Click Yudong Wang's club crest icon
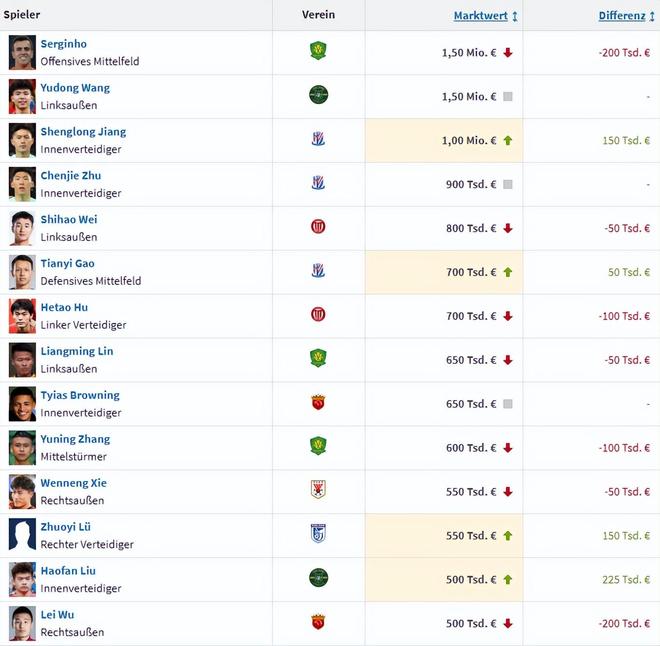Image resolution: width=660 pixels, height=646 pixels. 318,95
